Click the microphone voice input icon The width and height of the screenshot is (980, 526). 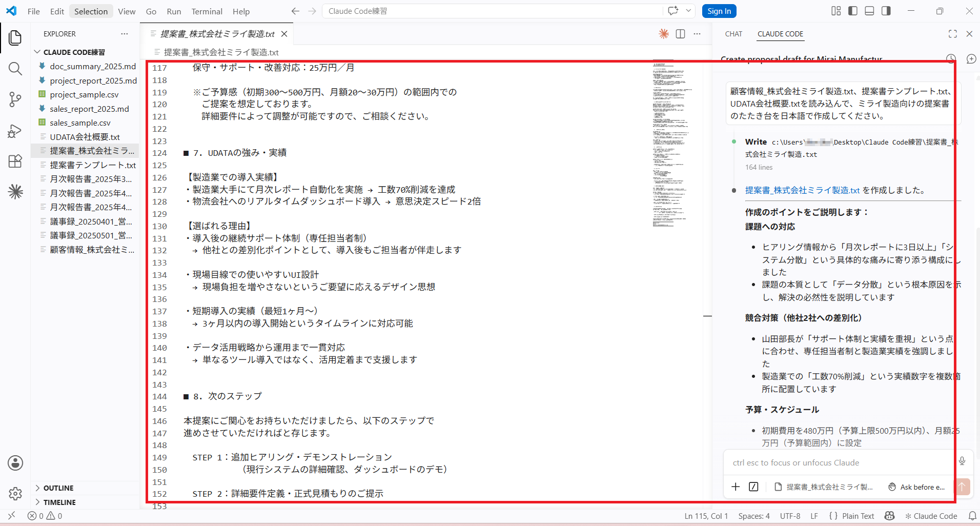click(962, 461)
